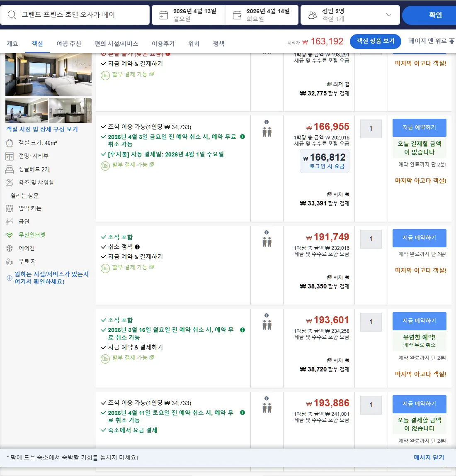
Task: Click occupancy info icon in ₩193,886 row
Action: [267, 398]
